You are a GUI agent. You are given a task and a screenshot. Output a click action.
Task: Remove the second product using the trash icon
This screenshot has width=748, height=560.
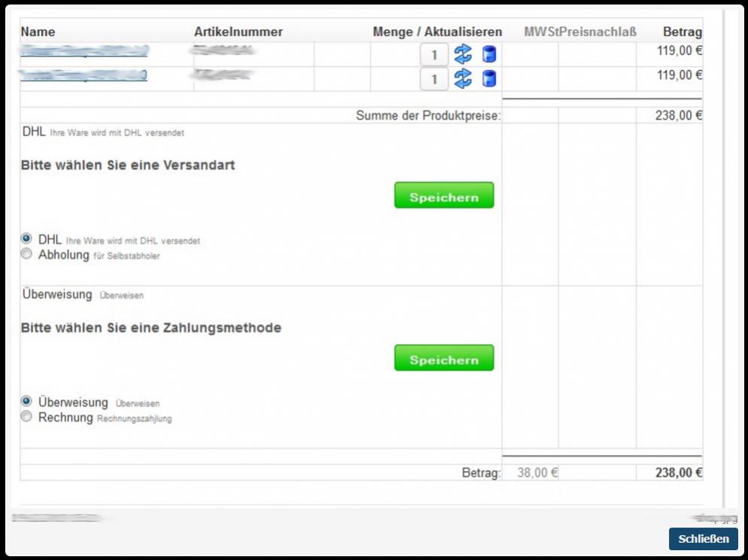489,78
